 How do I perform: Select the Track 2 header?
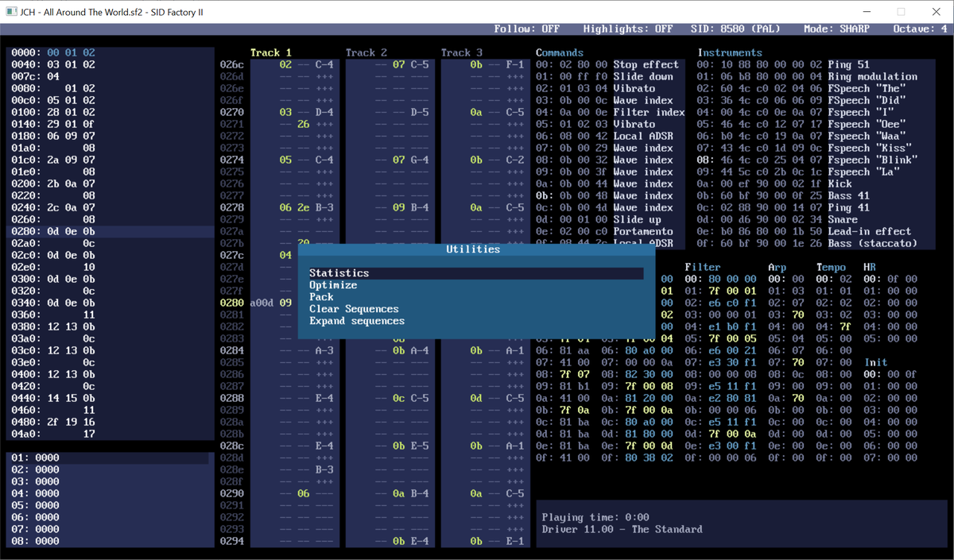coord(366,52)
